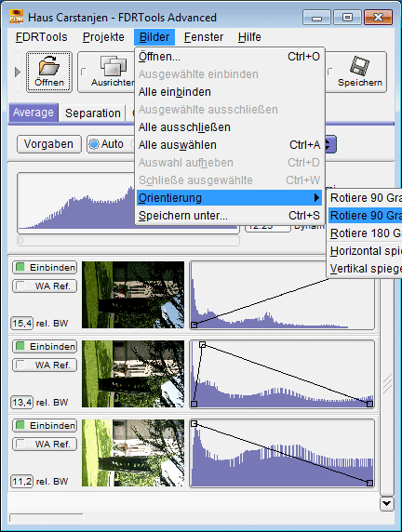Viewport: 402px width, 532px height.
Task: Select the top curve handle in second histogram
Action: tap(202, 345)
